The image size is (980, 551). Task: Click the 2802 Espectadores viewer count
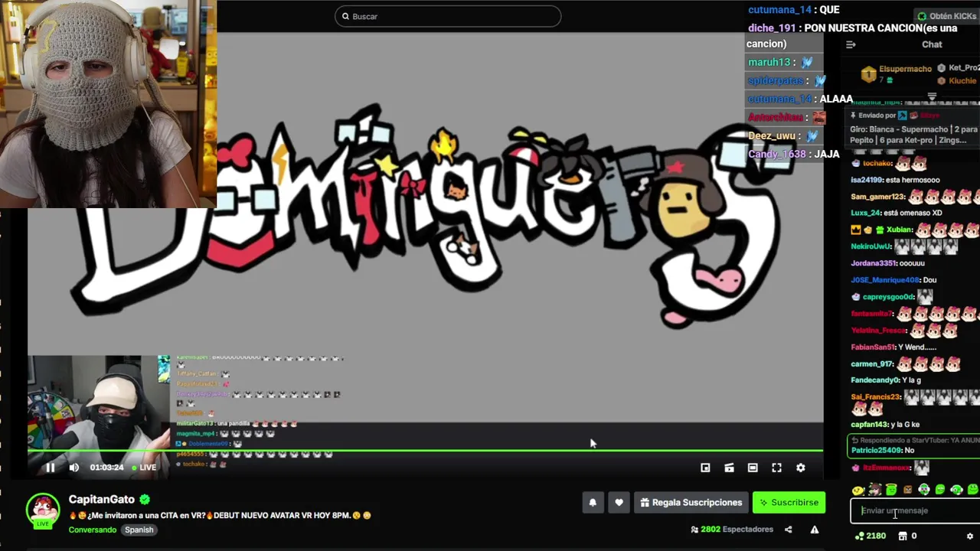tap(732, 529)
